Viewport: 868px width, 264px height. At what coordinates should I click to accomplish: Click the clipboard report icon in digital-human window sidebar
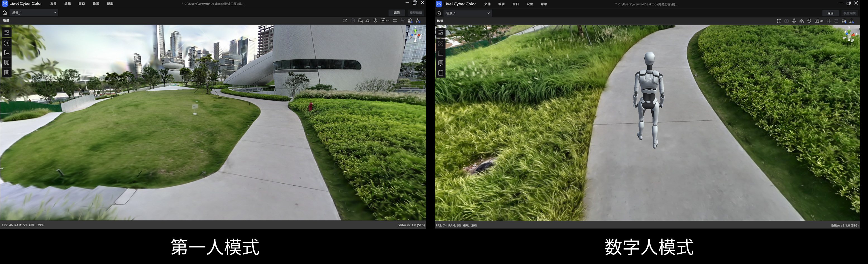click(440, 73)
